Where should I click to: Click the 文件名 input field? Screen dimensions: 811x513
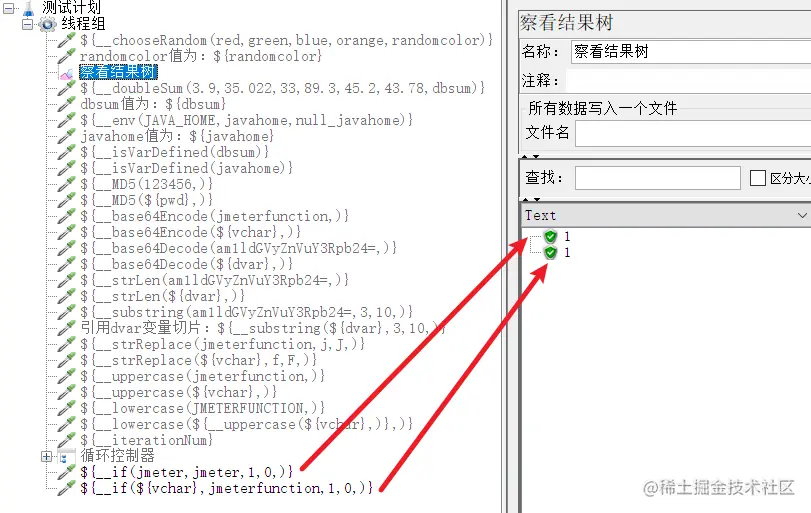pyautogui.click(x=693, y=134)
